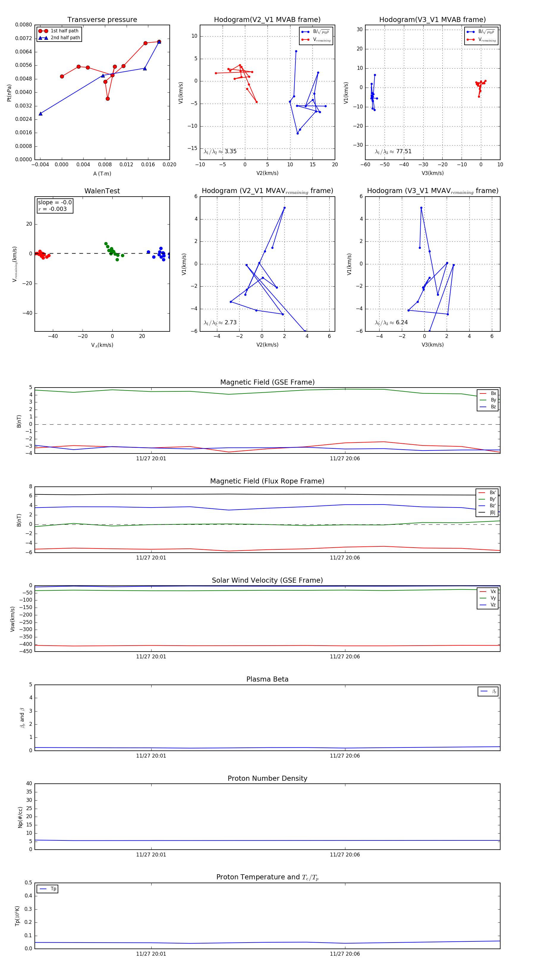Select the "Hodogram(V3_V1 MVAB frame)" title
Screen dimensions: 535x980
[432, 20]
